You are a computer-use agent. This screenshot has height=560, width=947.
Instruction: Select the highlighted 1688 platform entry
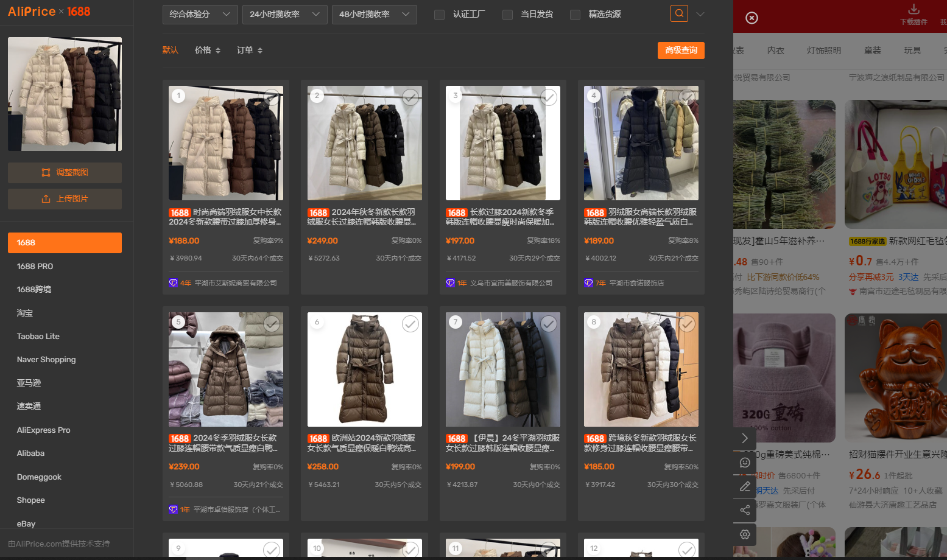pyautogui.click(x=65, y=243)
